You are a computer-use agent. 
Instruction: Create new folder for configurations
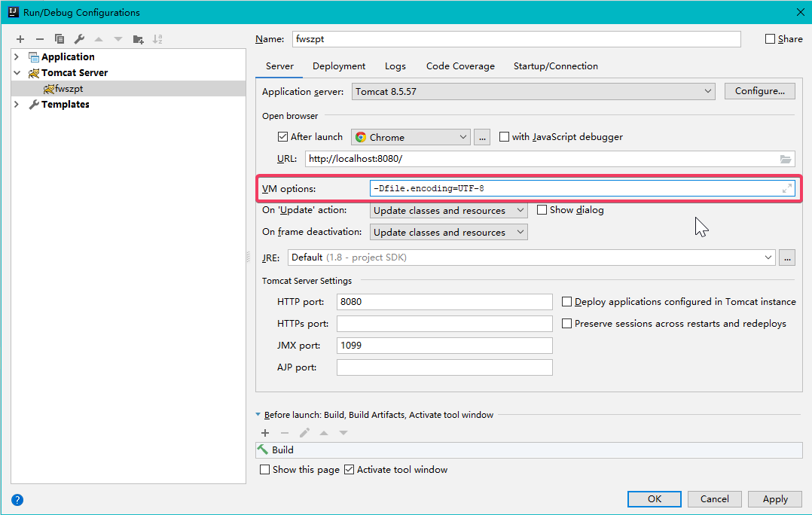click(138, 38)
